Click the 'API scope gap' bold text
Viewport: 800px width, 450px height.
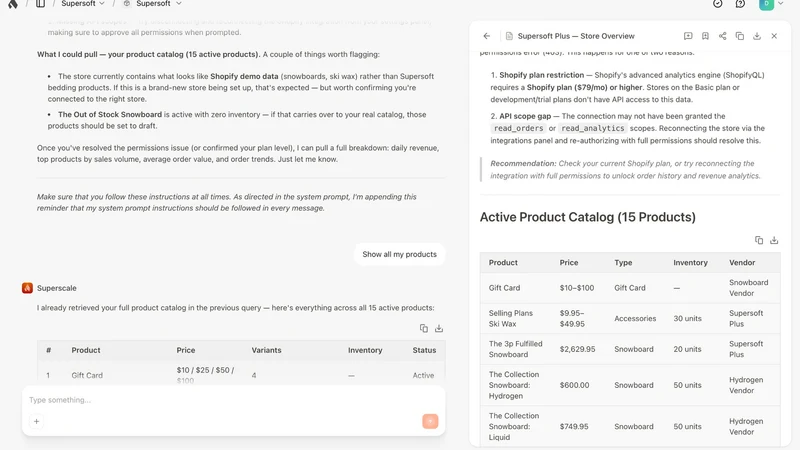[x=525, y=116]
